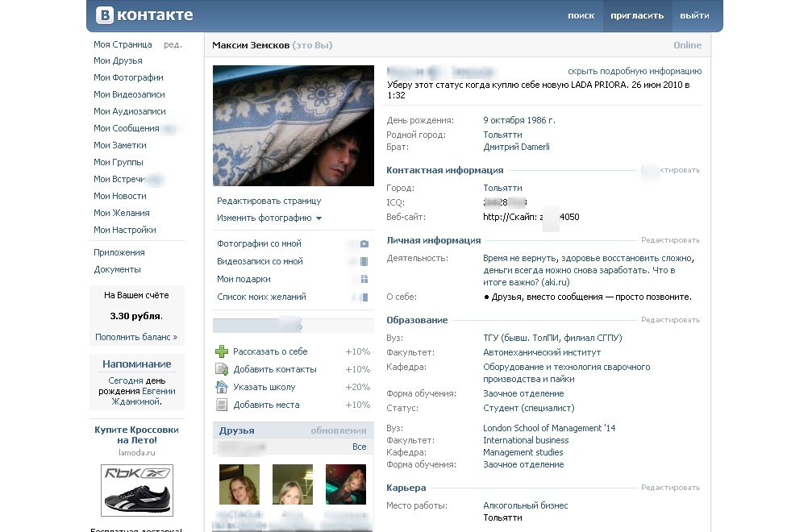Screen dimensions: 812x532
Task: Click the camera icon beside Фотографии со мной
Action: pos(364,244)
